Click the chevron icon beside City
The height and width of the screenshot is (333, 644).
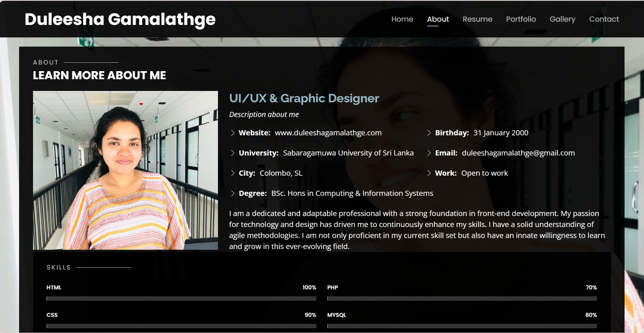coord(233,173)
